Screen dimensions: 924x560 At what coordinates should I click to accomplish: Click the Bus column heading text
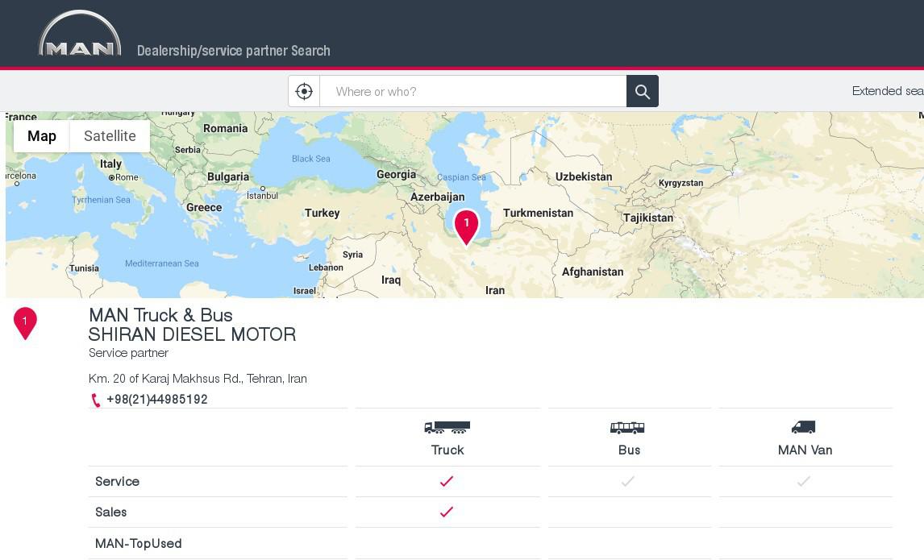[x=629, y=450]
